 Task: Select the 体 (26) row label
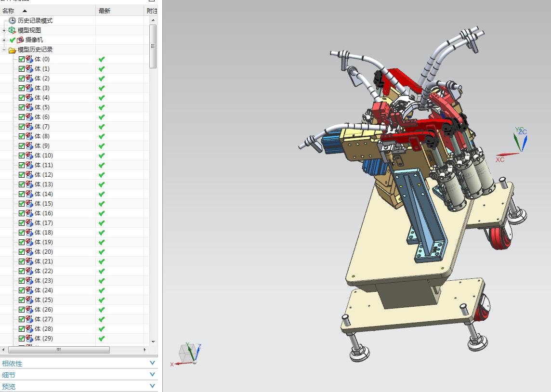[x=44, y=310]
